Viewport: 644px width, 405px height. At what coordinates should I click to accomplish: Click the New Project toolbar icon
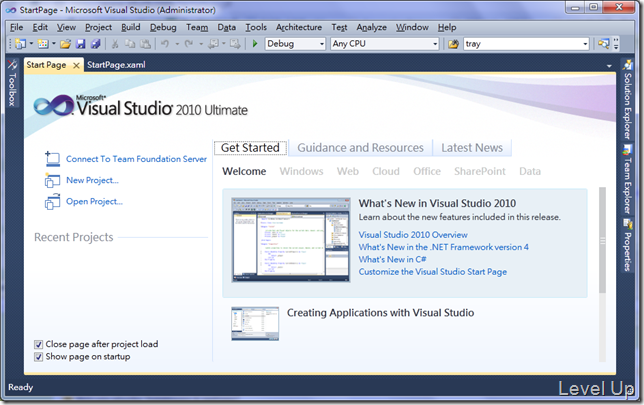pos(21,44)
